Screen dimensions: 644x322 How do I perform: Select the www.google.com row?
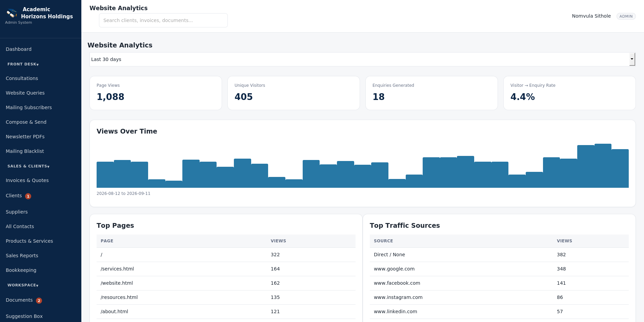tap(499, 269)
